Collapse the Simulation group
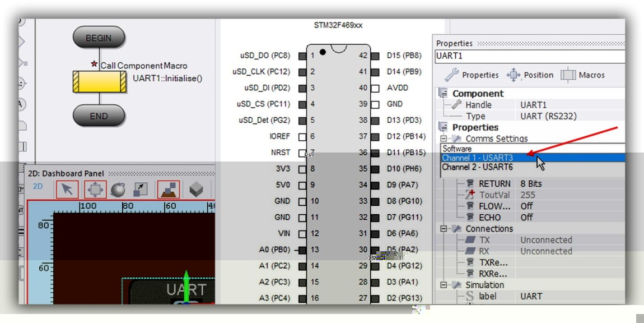Viewport: 644px width, 323px height. pyautogui.click(x=444, y=285)
